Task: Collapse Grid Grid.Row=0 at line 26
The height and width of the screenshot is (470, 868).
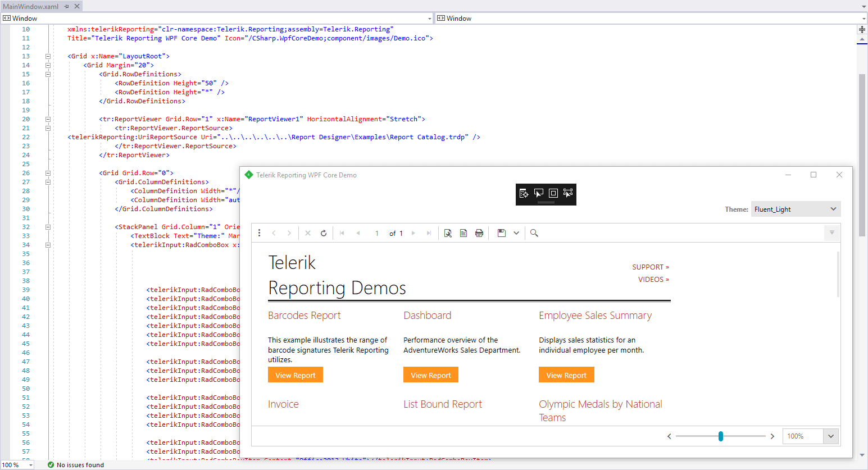Action: click(x=48, y=173)
